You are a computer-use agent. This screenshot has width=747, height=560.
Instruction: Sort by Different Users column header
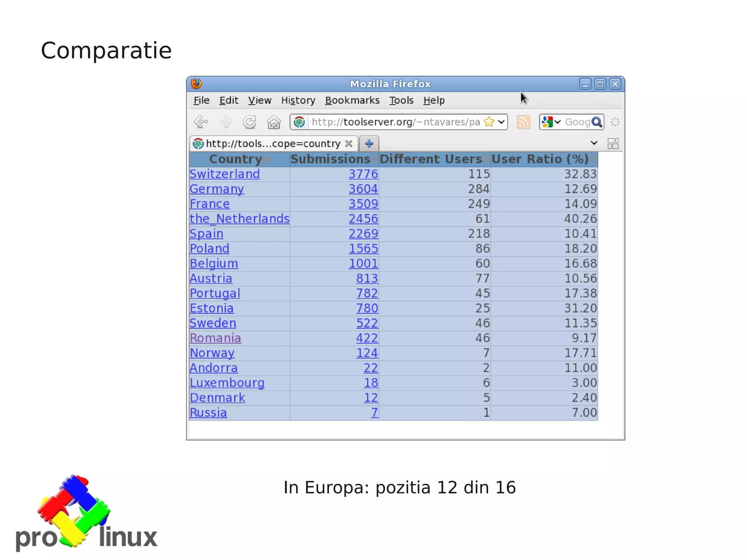[x=435, y=159]
